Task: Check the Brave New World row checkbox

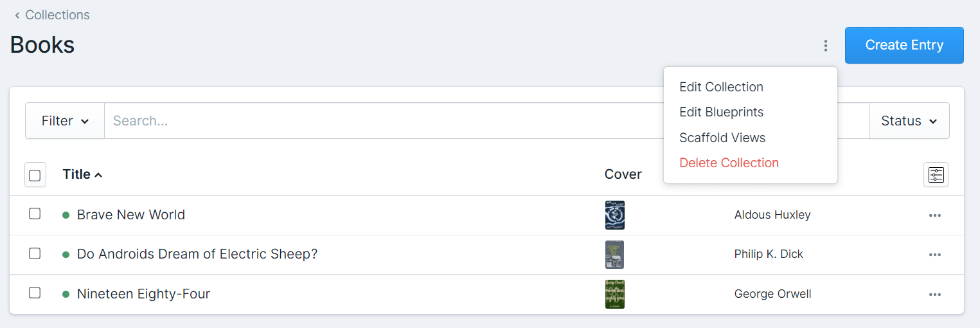Action: [35, 214]
